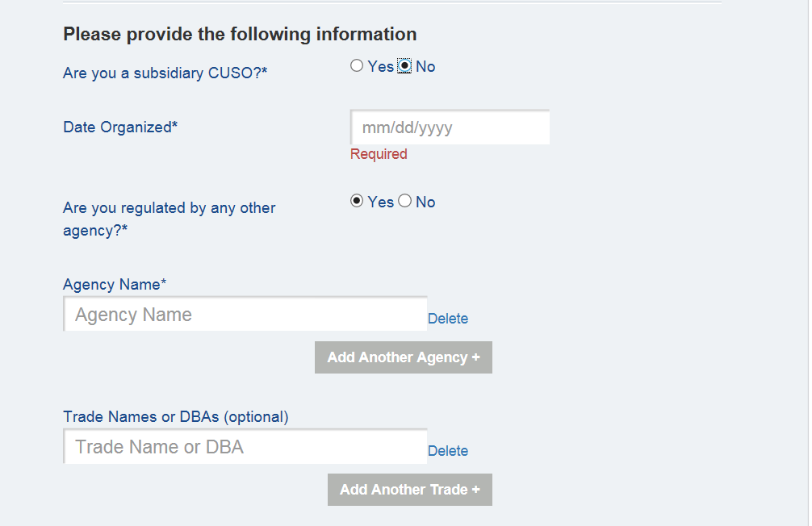
Task: Focus the Agency Name text box
Action: [245, 315]
